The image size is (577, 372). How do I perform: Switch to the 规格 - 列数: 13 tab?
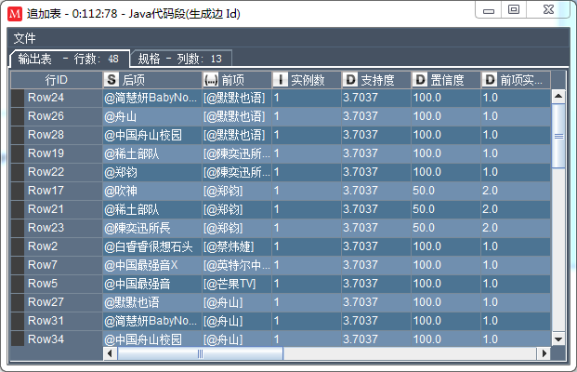pyautogui.click(x=180, y=59)
